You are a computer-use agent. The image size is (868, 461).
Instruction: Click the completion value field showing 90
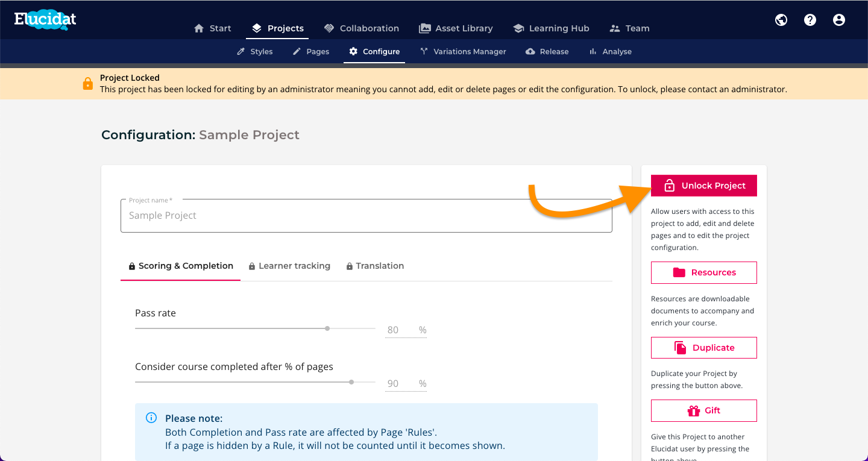point(406,384)
